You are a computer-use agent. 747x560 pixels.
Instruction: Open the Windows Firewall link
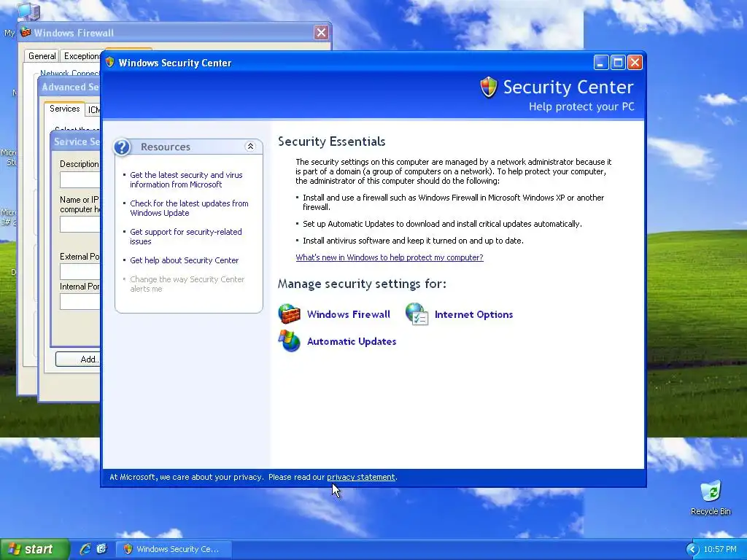coord(348,314)
